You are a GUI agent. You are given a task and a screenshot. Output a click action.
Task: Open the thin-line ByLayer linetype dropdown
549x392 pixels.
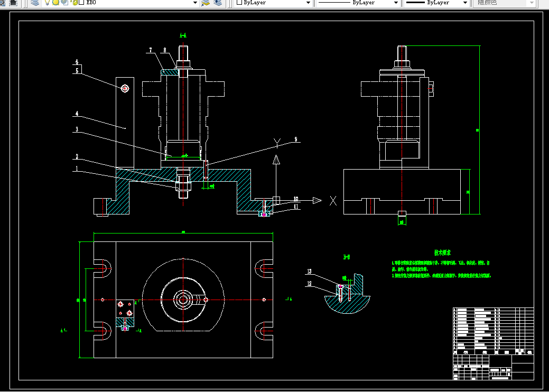pos(396,3)
